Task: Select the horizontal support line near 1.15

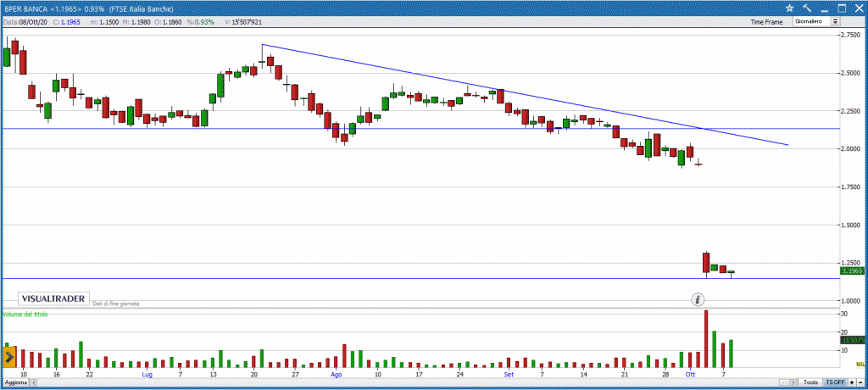Action: (420, 278)
